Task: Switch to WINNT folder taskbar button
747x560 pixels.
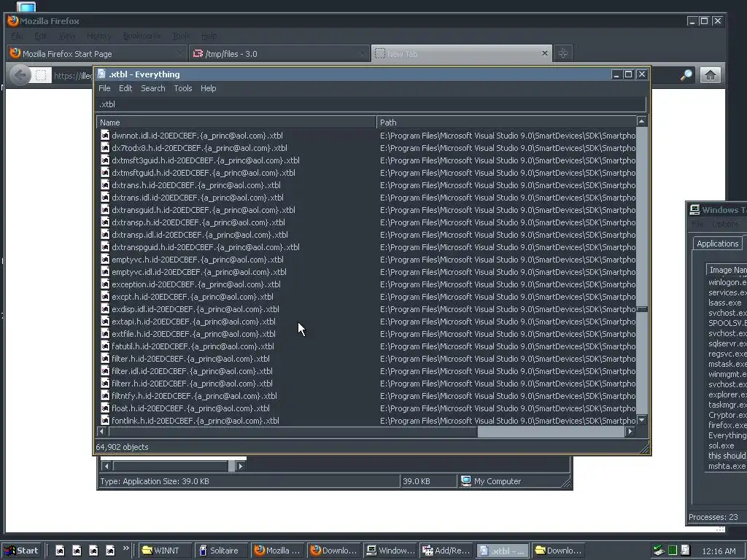Action: (x=166, y=551)
